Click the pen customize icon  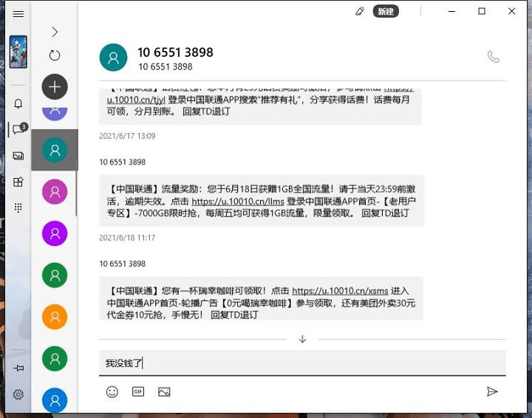click(360, 11)
